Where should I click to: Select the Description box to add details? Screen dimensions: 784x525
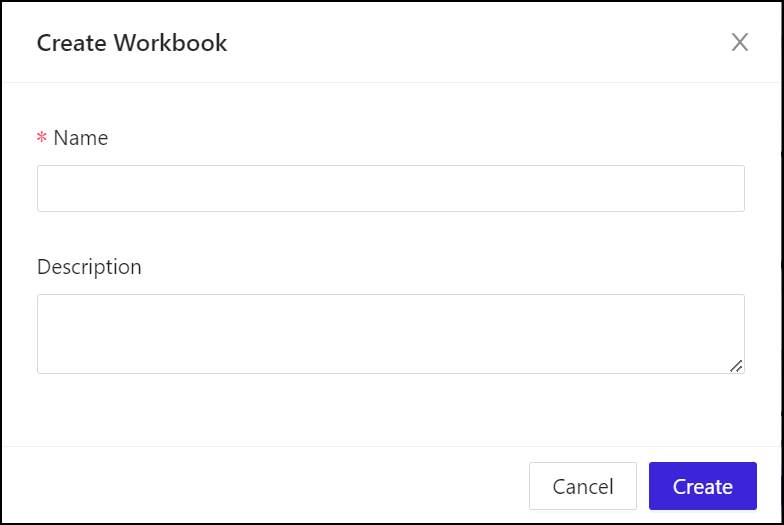pyautogui.click(x=390, y=333)
